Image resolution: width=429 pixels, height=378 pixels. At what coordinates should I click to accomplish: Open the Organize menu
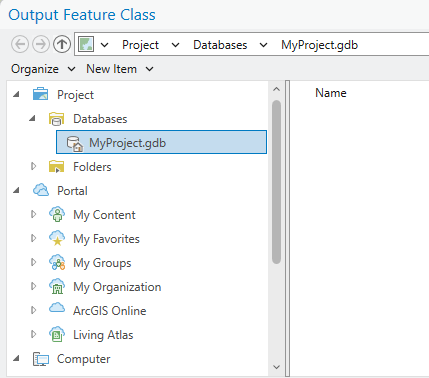tap(43, 69)
